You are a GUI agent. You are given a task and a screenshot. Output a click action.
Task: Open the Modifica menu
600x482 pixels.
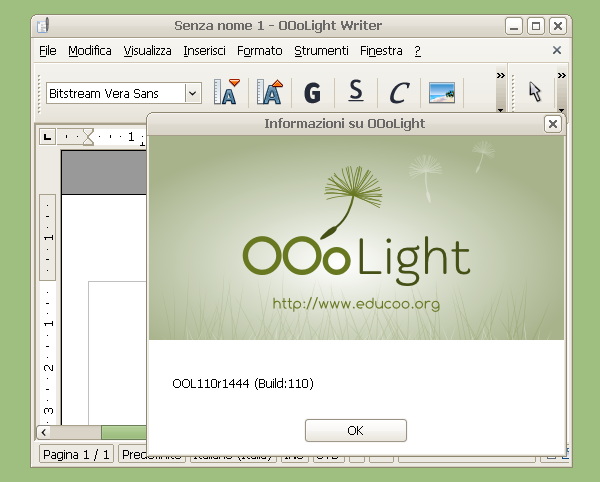(90, 50)
